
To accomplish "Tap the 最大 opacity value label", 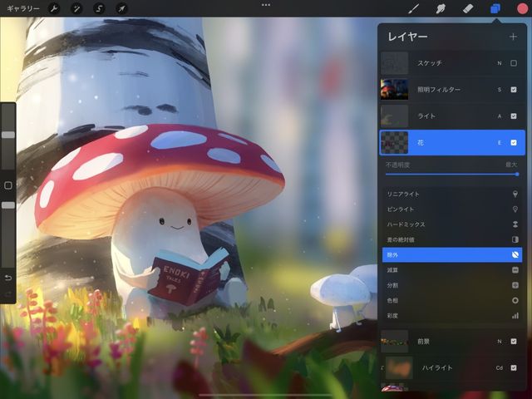I will (511, 165).
